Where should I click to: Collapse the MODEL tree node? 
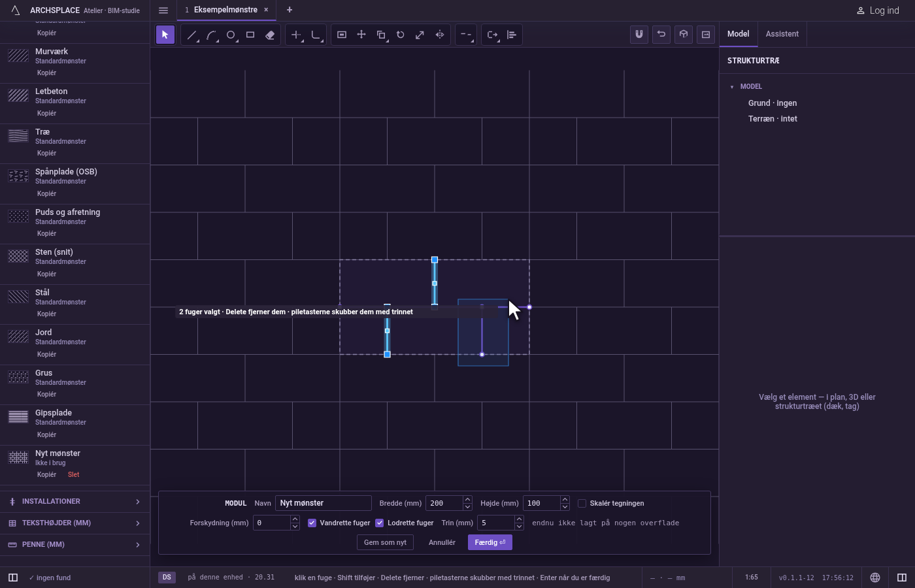[732, 87]
